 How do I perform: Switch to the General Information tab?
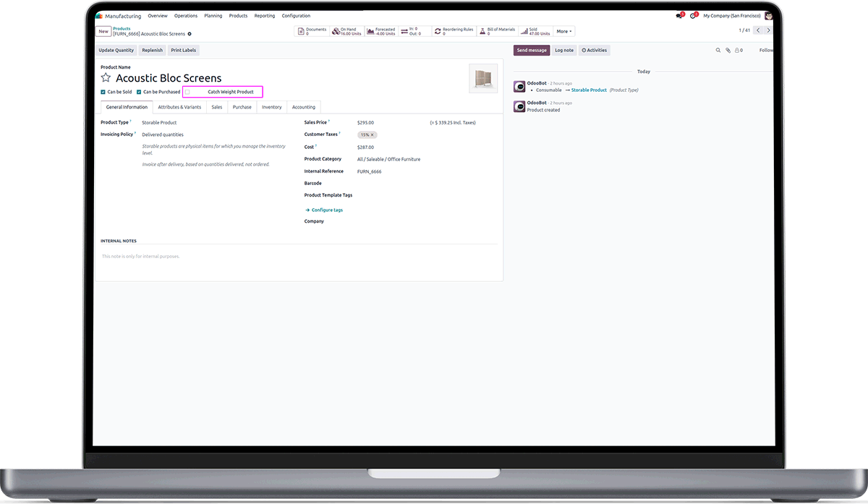tap(127, 107)
